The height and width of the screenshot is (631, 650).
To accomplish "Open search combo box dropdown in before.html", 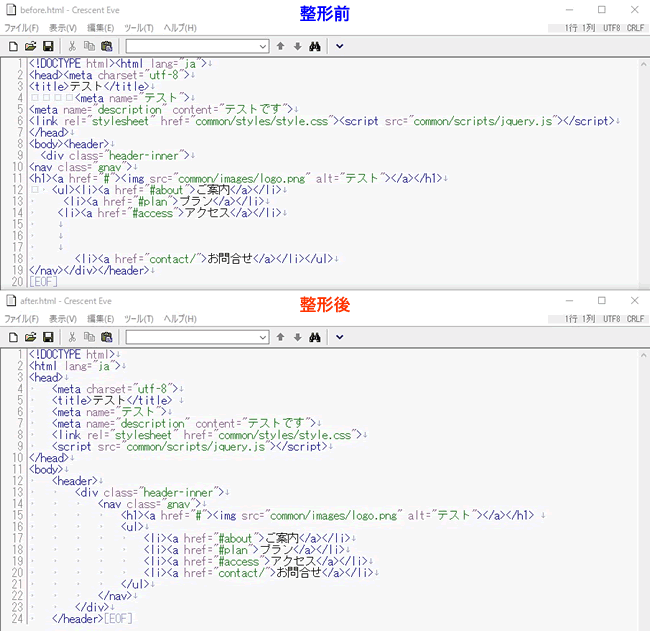I will [263, 46].
